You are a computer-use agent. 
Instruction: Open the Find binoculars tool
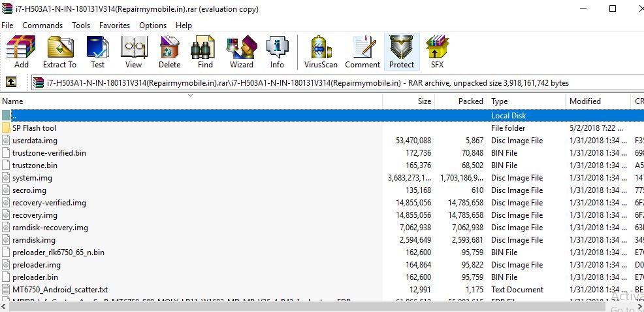pos(205,52)
